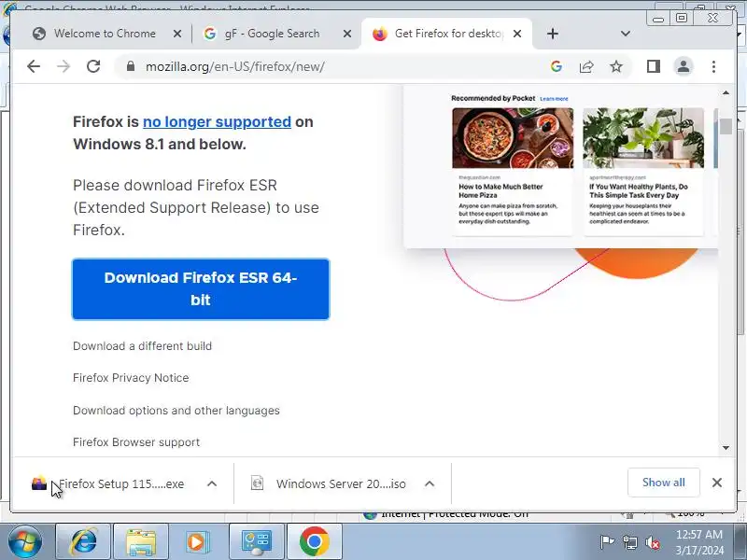
Task: Close the downloads bar
Action: pyautogui.click(x=717, y=483)
